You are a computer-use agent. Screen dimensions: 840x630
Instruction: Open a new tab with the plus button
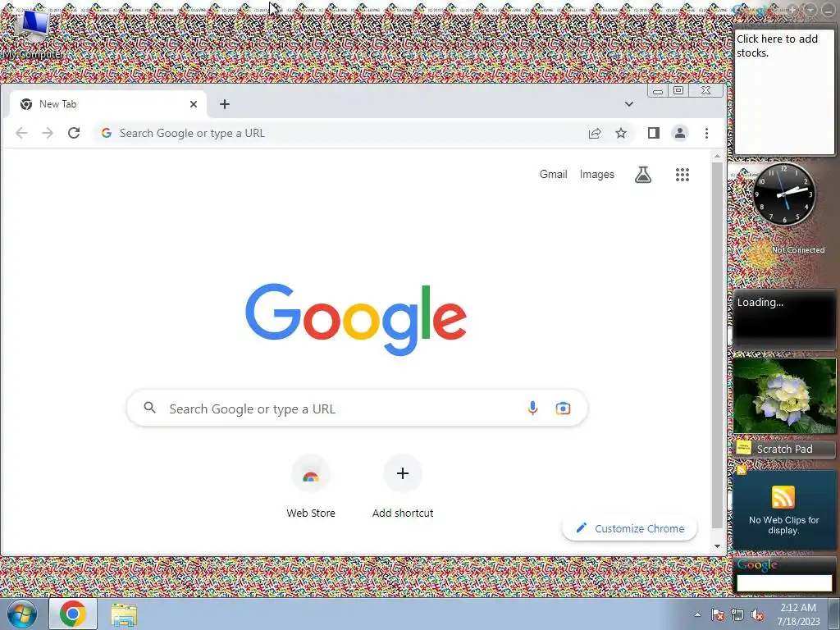[x=225, y=104]
